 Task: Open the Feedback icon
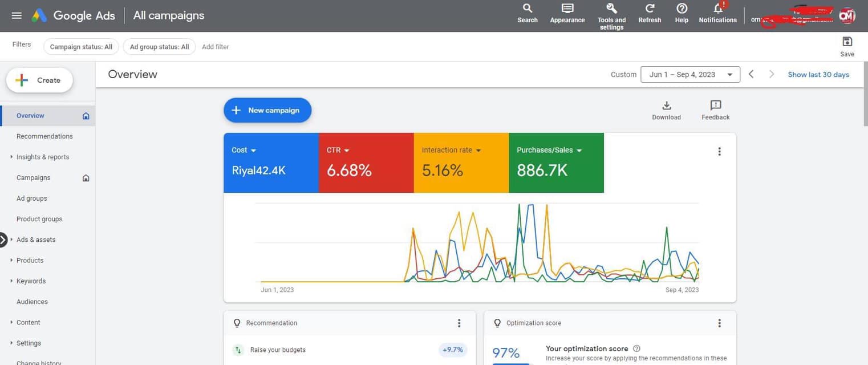pyautogui.click(x=715, y=106)
